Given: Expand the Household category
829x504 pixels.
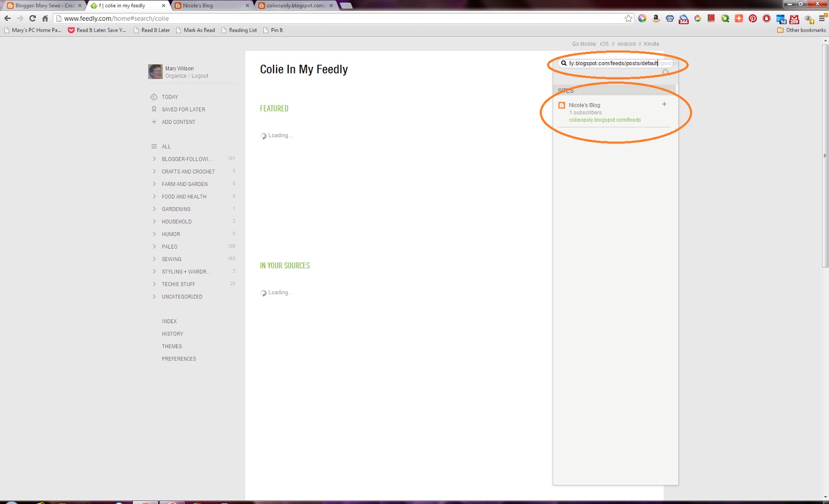Looking at the screenshot, I should (154, 221).
